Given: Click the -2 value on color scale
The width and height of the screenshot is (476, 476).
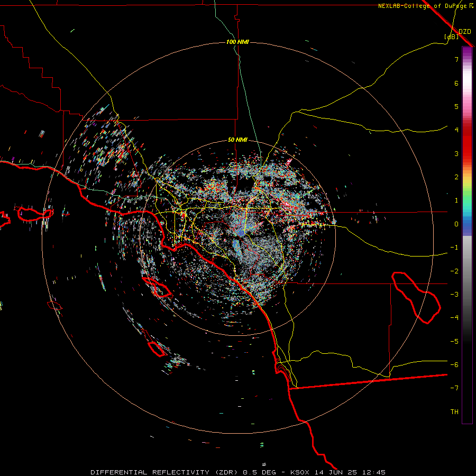Looking at the screenshot, I should click(454, 271).
